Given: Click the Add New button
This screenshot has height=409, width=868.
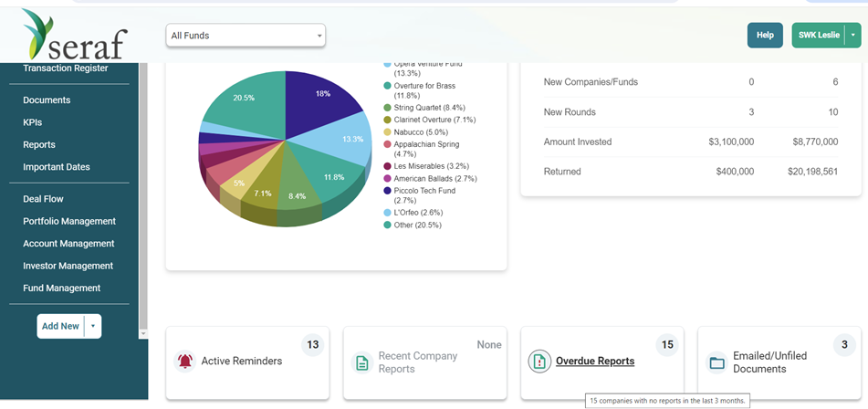Looking at the screenshot, I should tap(60, 326).
